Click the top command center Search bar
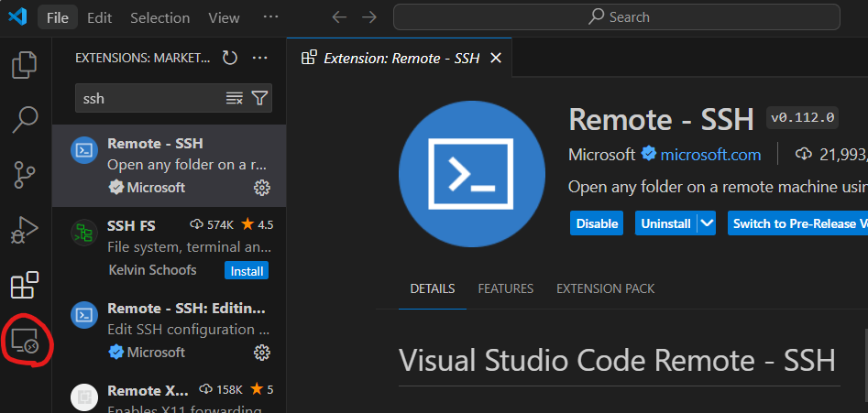Viewport: 868px width, 413px height. click(617, 17)
